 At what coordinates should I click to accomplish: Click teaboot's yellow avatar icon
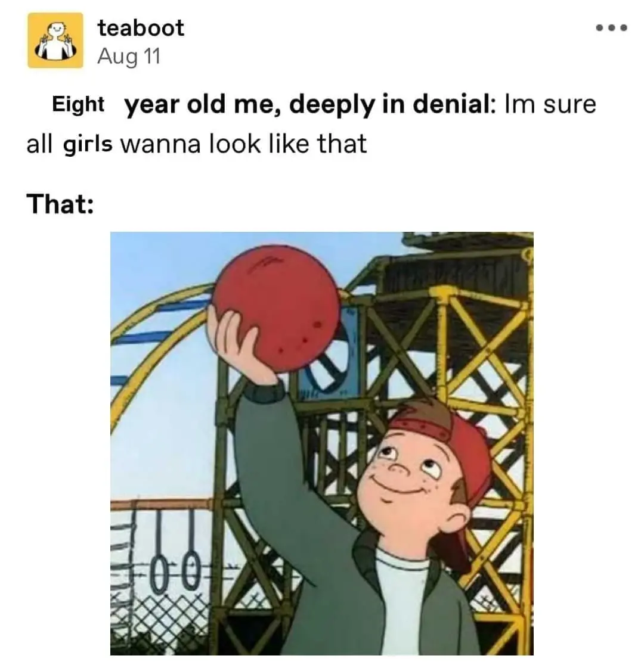point(55,40)
